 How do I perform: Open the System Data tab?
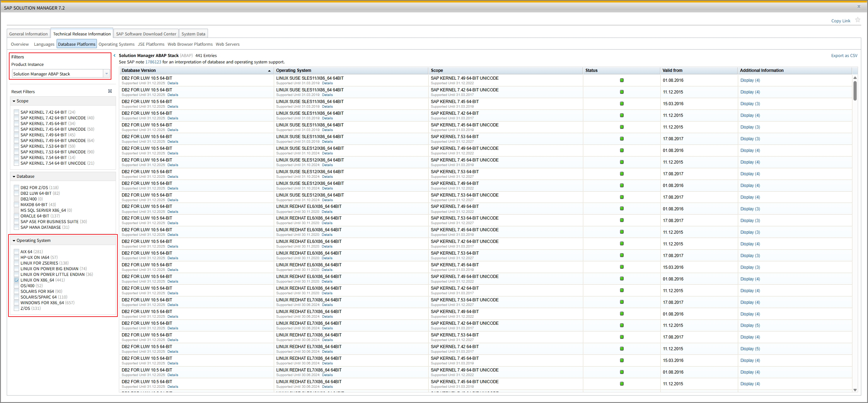point(193,34)
